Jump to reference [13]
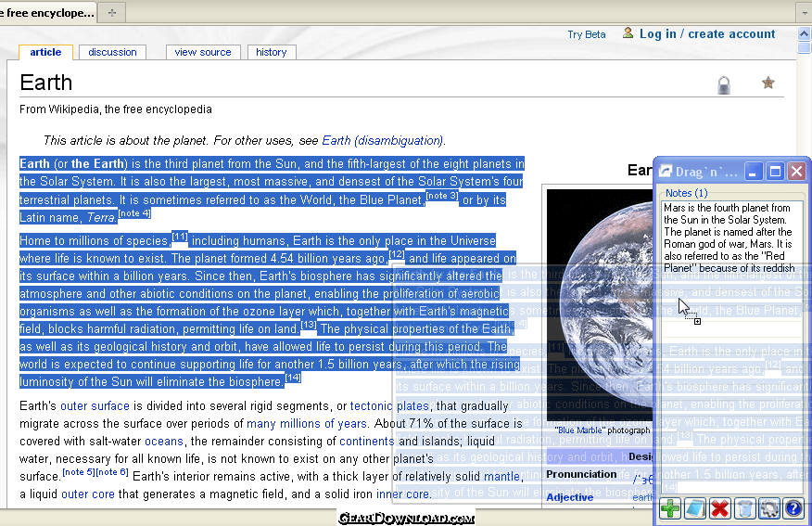Screen dimensions: 812x526 click(309, 325)
